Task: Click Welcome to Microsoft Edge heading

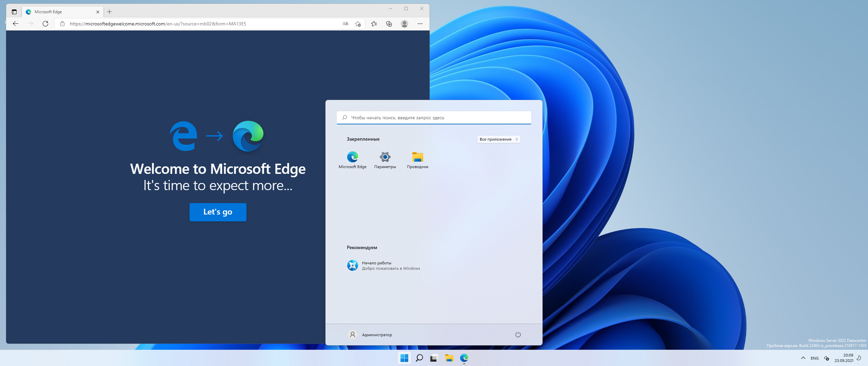Action: [x=218, y=169]
